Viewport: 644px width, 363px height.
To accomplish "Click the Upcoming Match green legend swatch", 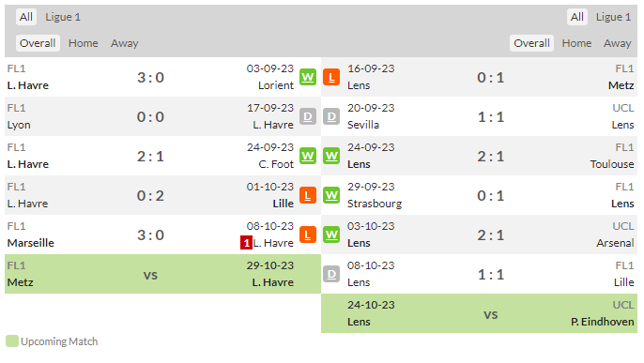I will 12,341.
